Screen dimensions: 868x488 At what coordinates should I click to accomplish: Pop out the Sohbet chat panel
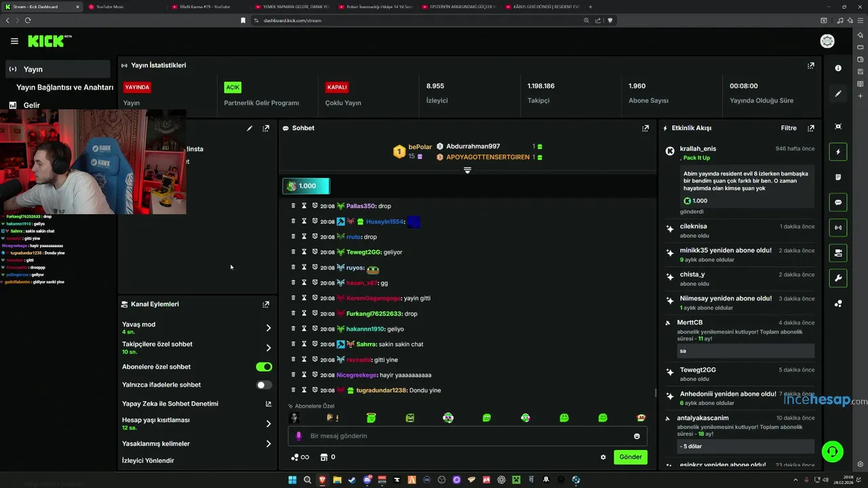[x=646, y=128]
